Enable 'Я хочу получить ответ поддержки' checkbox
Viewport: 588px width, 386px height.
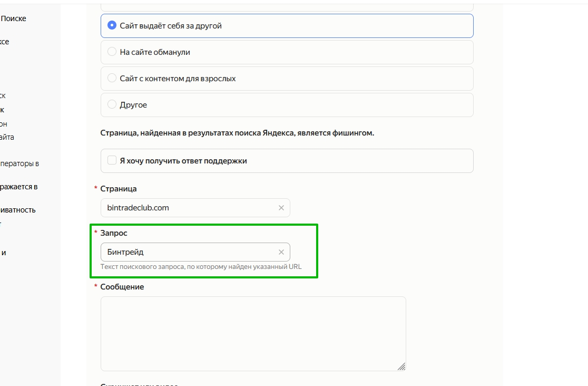pyautogui.click(x=112, y=160)
